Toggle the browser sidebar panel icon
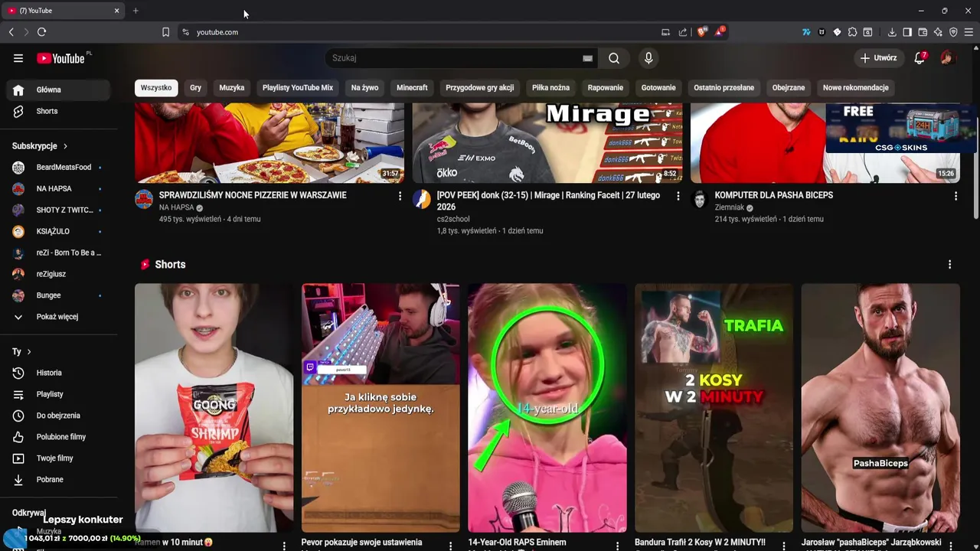Screen dimensions: 980x551 (x=907, y=32)
